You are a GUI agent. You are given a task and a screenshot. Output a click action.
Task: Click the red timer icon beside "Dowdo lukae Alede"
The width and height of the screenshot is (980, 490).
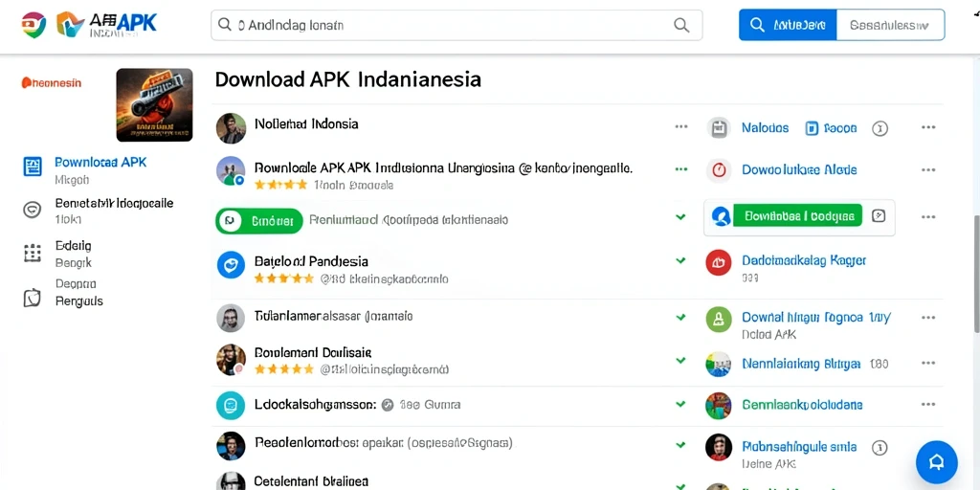(719, 170)
